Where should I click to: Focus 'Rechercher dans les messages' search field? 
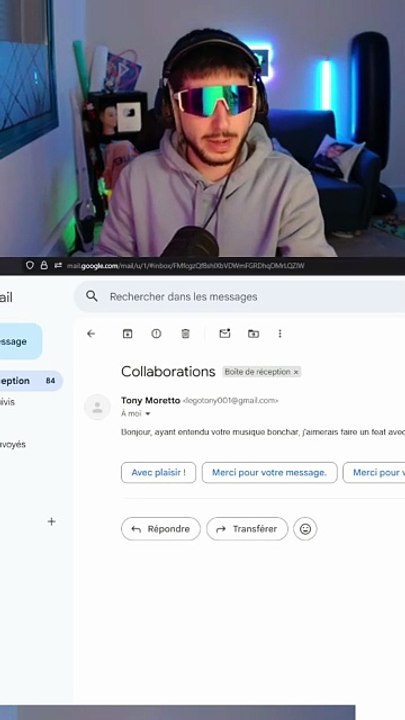[239, 297]
